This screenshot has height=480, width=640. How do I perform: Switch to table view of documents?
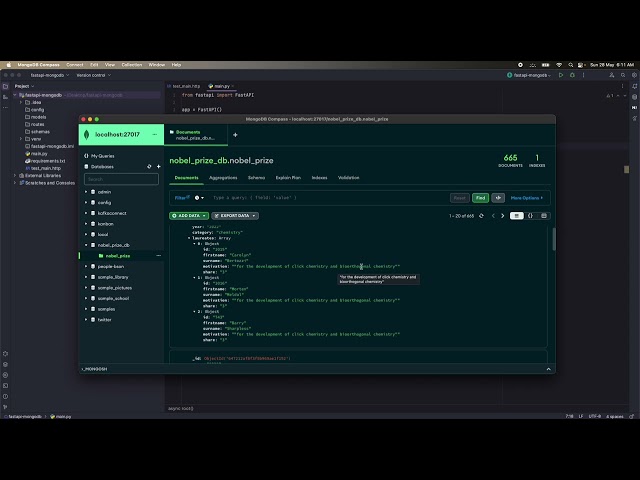pos(544,216)
